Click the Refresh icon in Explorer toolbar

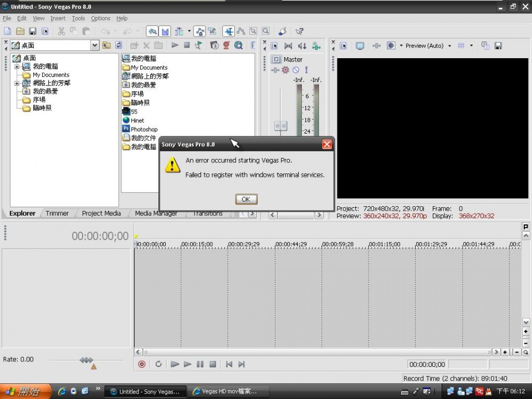pos(118,45)
